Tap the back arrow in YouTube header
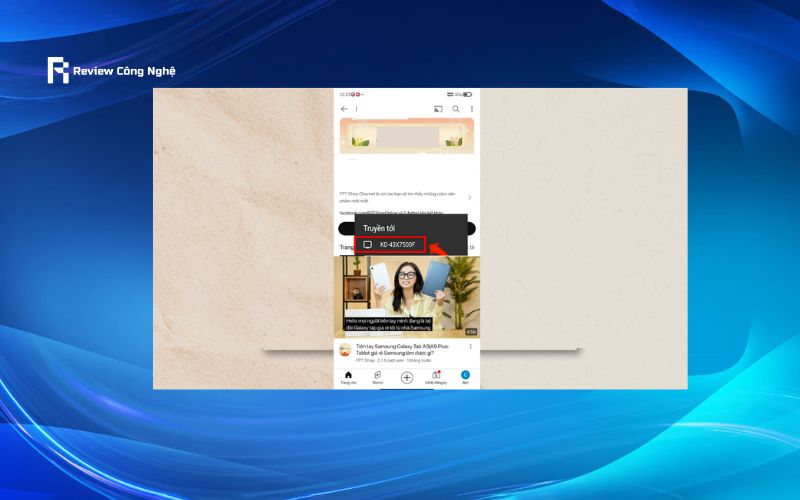The width and height of the screenshot is (800, 500). coord(344,109)
